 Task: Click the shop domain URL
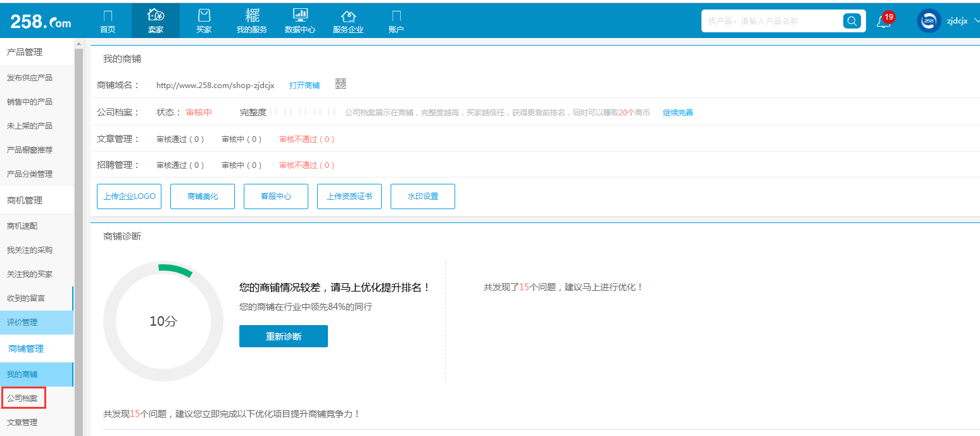(x=215, y=85)
